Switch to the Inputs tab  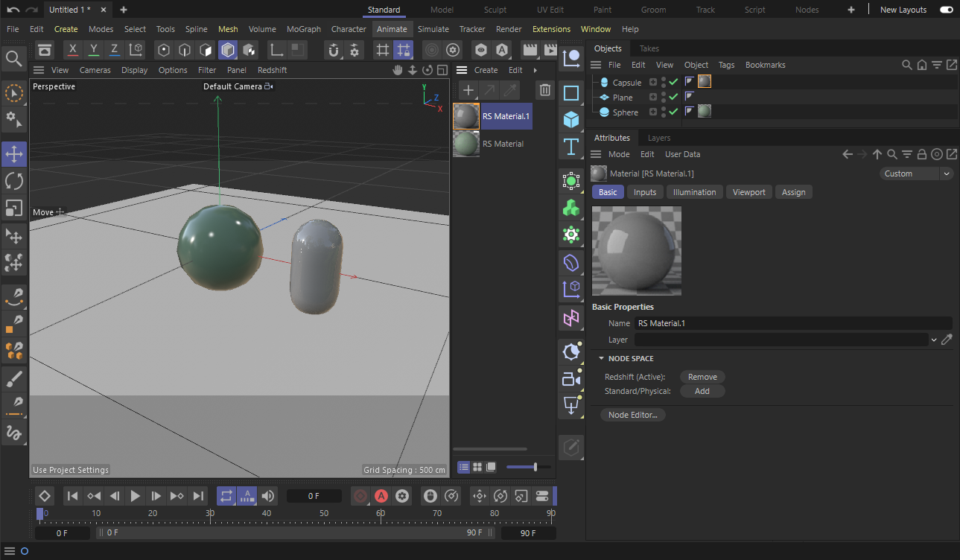(644, 192)
